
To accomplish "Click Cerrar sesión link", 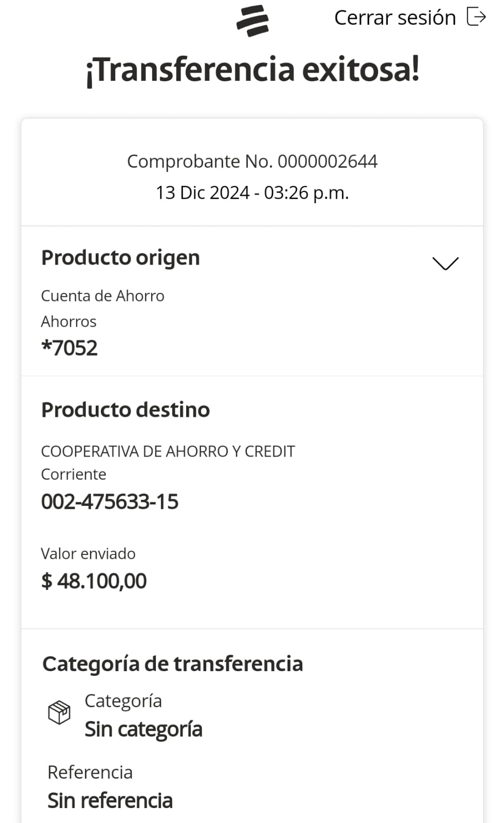I will pyautogui.click(x=395, y=18).
